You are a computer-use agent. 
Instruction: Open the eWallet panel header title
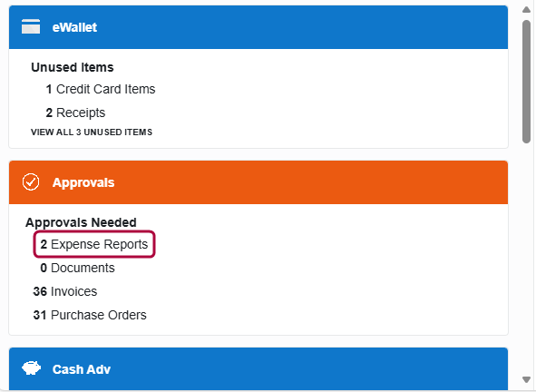tap(74, 27)
